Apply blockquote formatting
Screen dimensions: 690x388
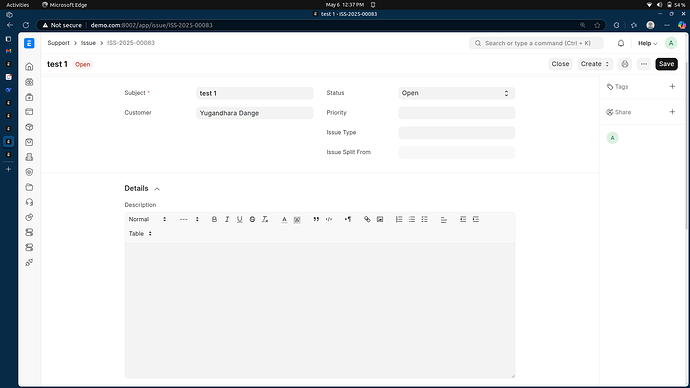[x=316, y=219]
